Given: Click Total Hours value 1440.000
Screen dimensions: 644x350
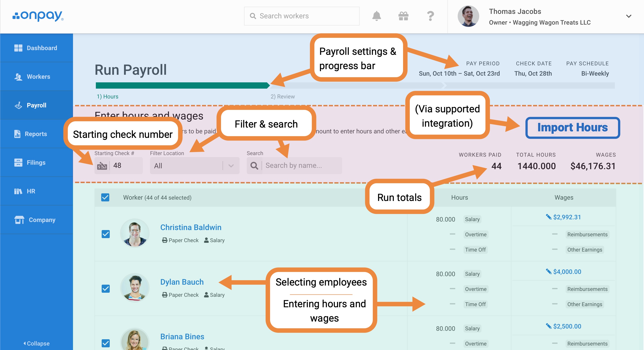Looking at the screenshot, I should click(537, 166).
